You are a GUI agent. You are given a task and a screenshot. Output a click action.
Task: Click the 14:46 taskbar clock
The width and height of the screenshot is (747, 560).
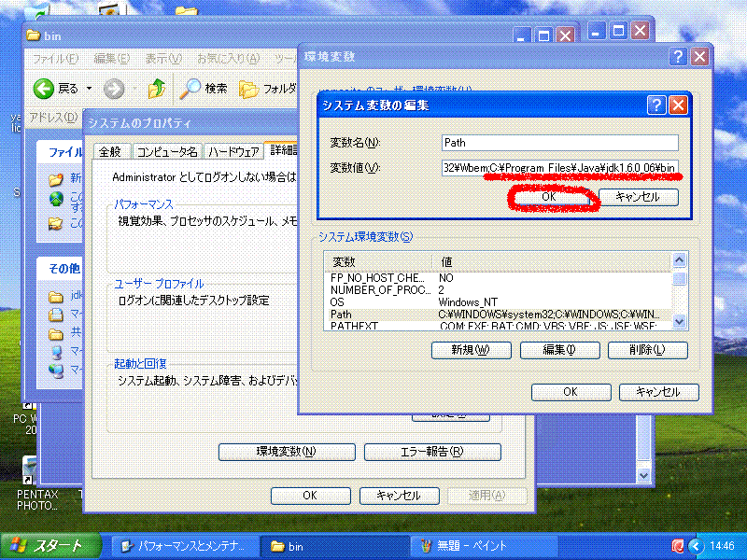(722, 546)
